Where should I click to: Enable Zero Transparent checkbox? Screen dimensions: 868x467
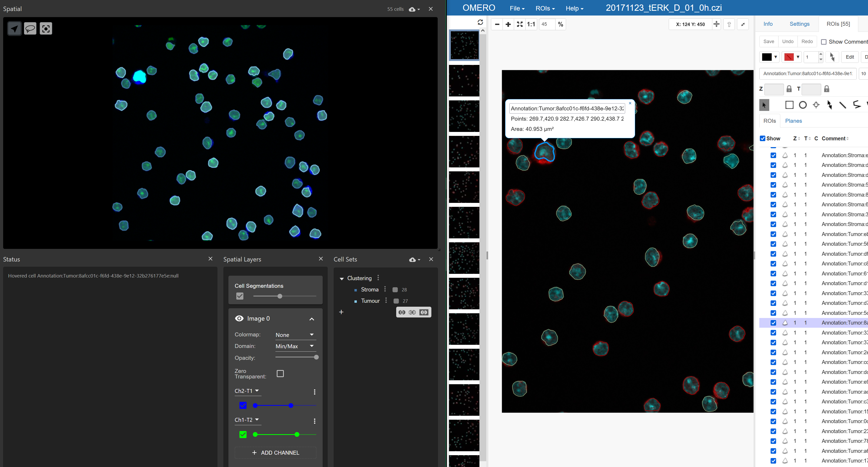pos(280,374)
